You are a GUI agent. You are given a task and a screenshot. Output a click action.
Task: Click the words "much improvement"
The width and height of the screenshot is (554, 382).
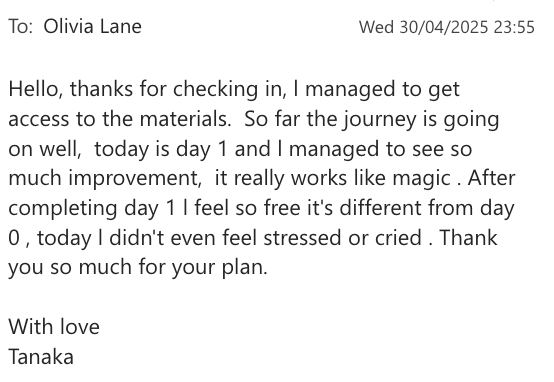click(x=105, y=178)
